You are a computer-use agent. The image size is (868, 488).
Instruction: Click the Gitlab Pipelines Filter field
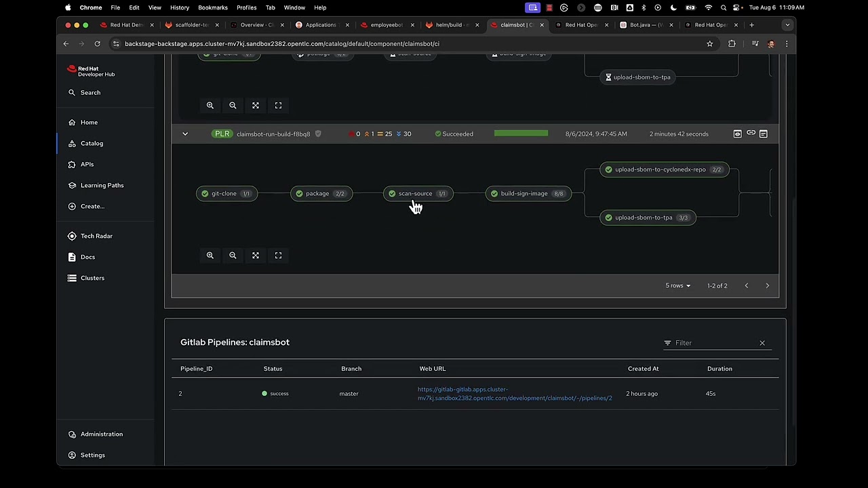[x=715, y=343]
